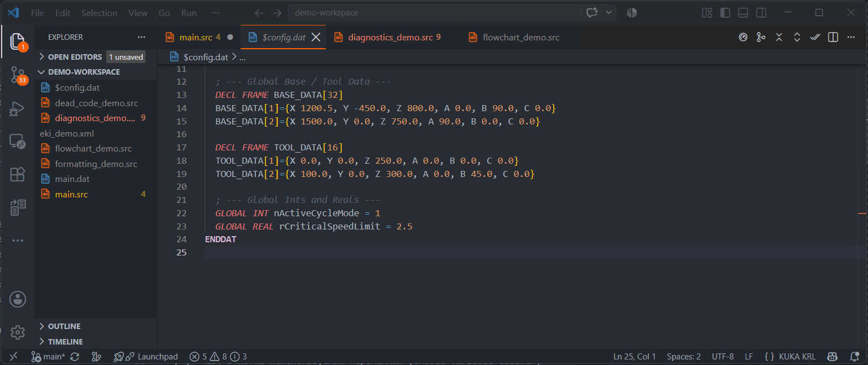
Task: Open dead_code_demo.src in explorer
Action: click(x=96, y=103)
